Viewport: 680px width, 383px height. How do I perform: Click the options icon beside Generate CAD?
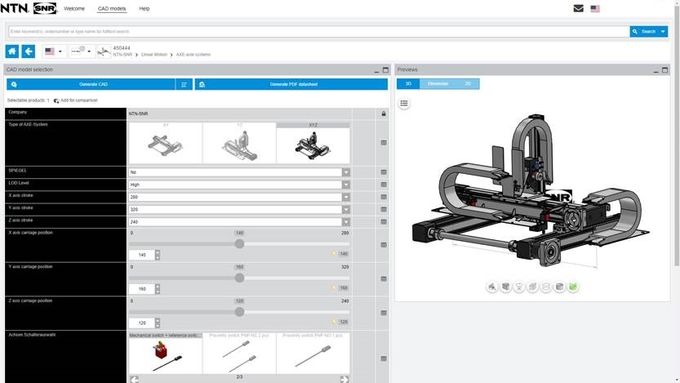[184, 85]
